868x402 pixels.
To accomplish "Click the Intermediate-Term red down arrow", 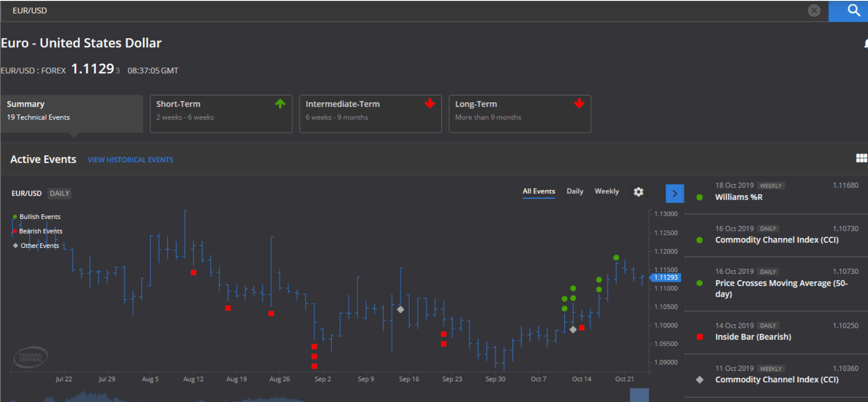I will pos(430,104).
